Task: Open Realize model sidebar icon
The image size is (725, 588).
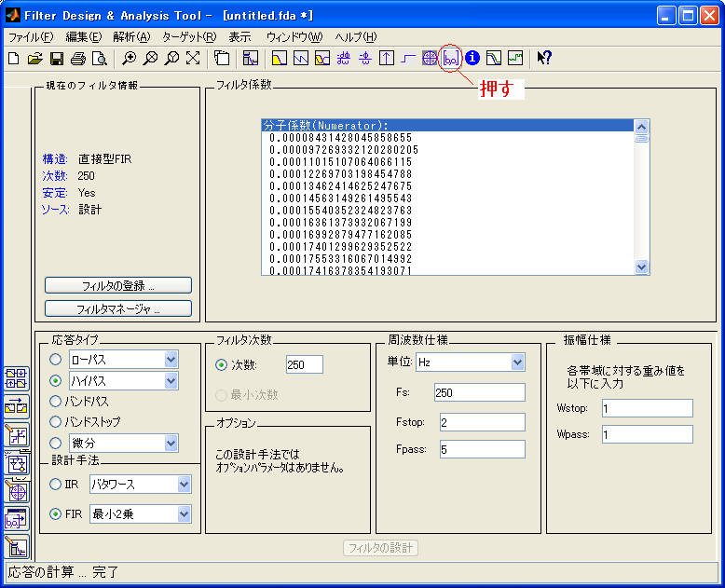Action: tap(17, 463)
